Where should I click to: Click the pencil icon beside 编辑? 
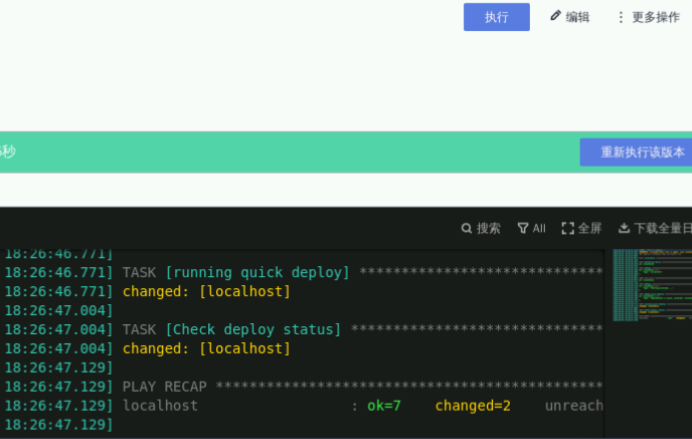coord(556,16)
